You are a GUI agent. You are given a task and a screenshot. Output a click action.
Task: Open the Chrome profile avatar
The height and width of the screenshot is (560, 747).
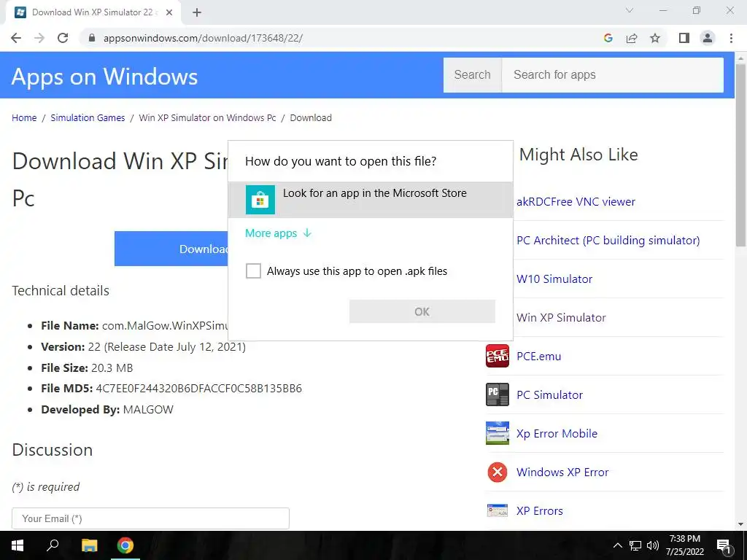(708, 38)
